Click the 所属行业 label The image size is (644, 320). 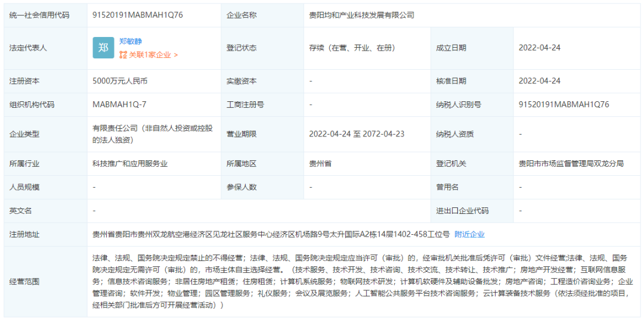point(24,164)
